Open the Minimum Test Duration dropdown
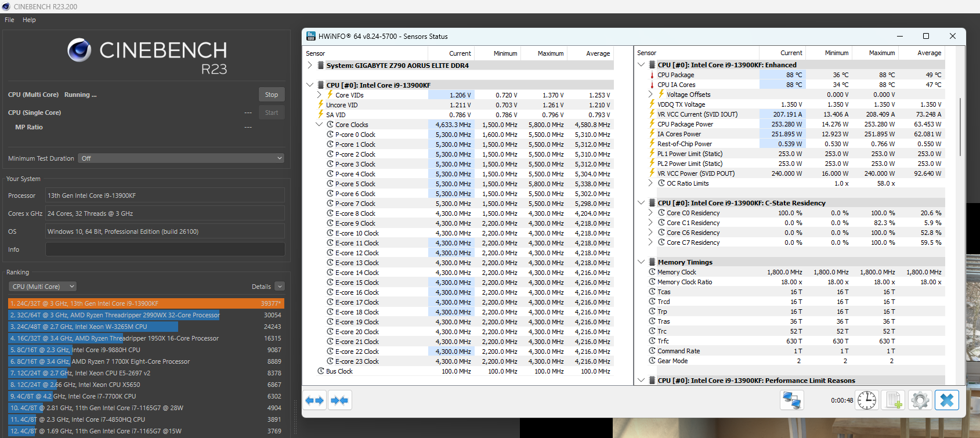The image size is (980, 438). [181, 158]
